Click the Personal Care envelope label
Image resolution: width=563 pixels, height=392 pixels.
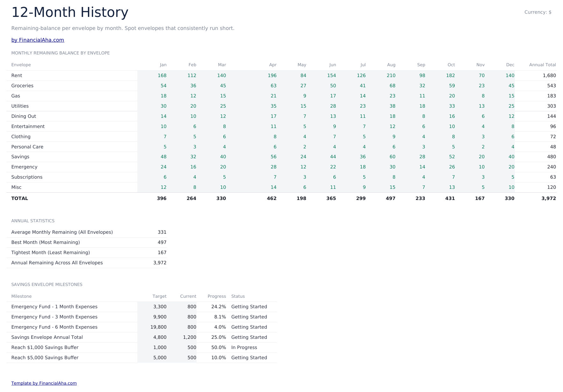coord(27,147)
